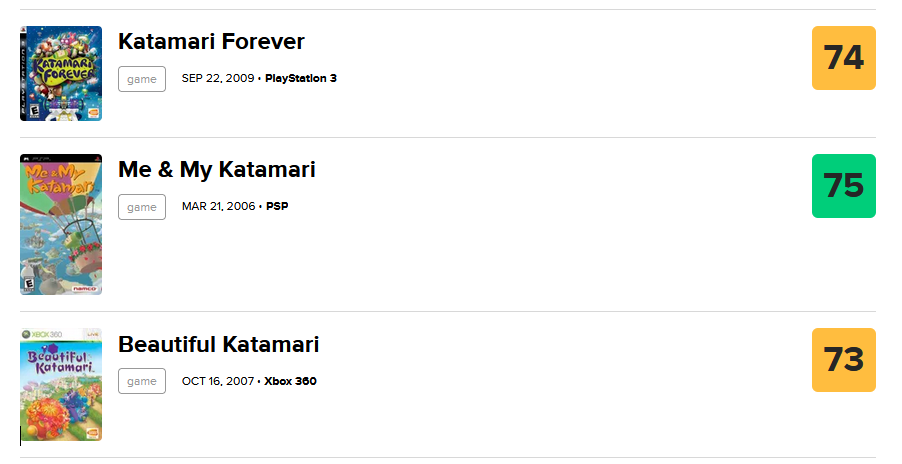The height and width of the screenshot is (464, 902).
Task: Open the Me & My Katamari cover image
Action: (61, 224)
